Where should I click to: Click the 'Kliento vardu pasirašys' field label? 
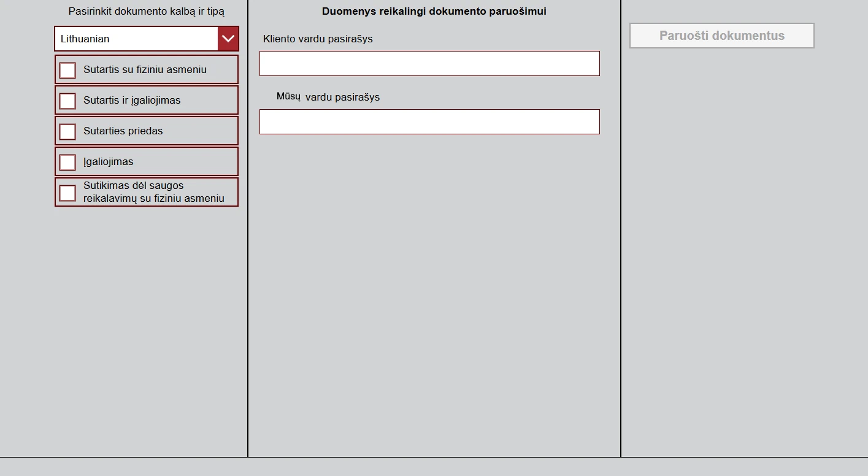(x=318, y=39)
